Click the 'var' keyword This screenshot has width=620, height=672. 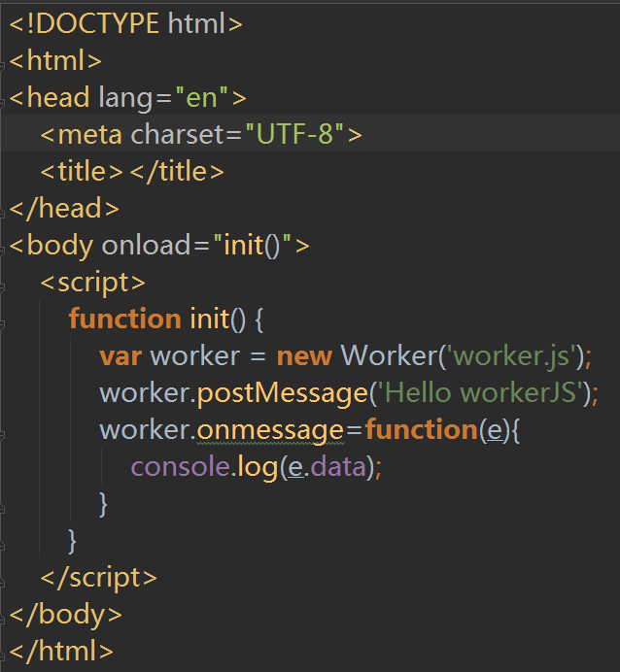pyautogui.click(x=121, y=356)
